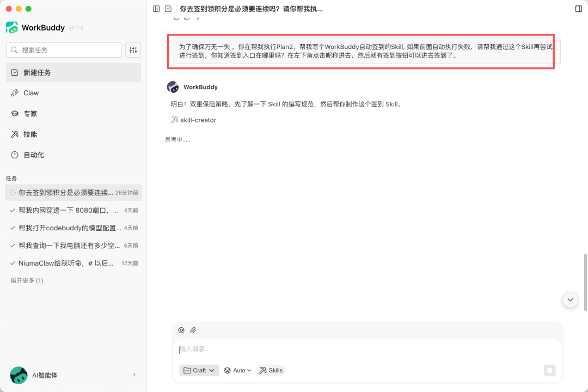Expand more tasks via 展开更多 (1)
Viewport: 588px width, 392px height.
tap(27, 280)
